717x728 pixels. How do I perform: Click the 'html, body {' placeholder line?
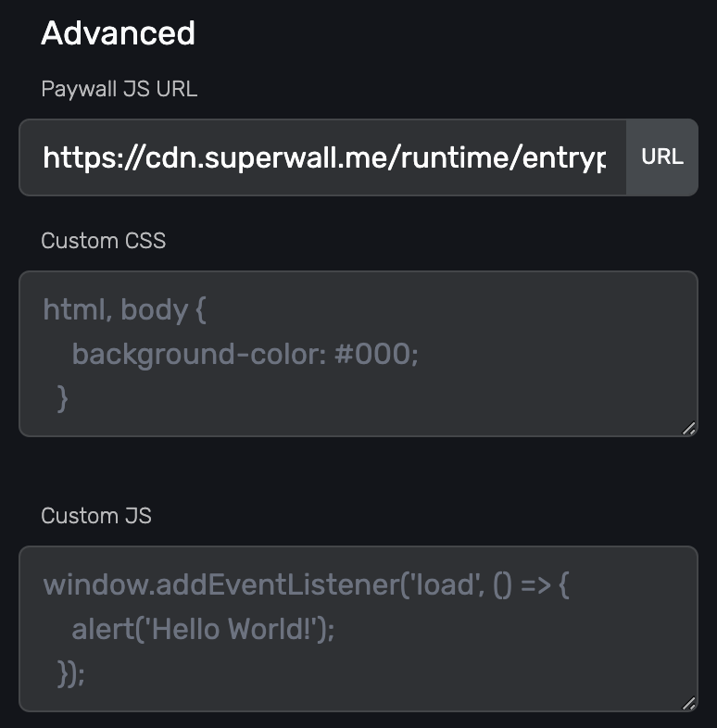(x=124, y=309)
